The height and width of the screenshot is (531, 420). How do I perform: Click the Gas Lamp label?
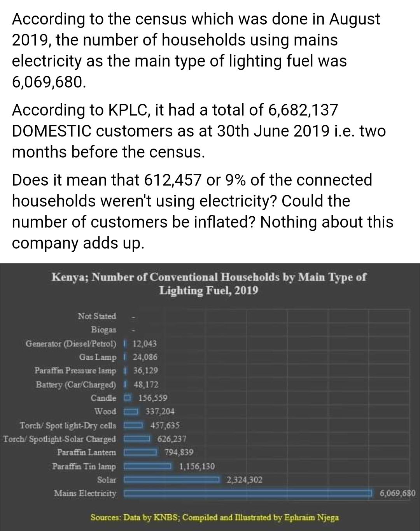point(98,357)
